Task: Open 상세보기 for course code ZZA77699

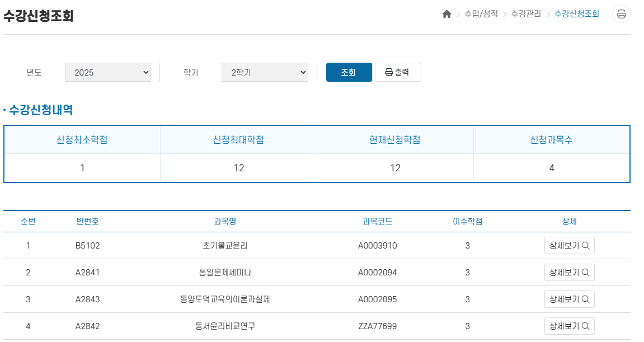Action: (569, 326)
